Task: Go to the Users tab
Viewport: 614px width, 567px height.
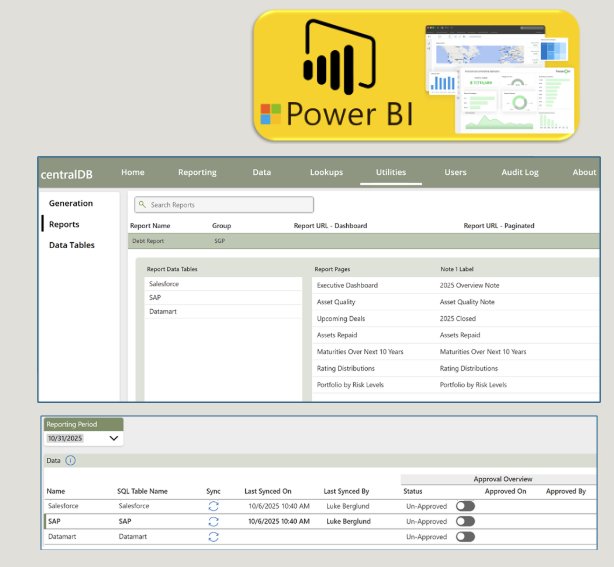Action: [455, 172]
